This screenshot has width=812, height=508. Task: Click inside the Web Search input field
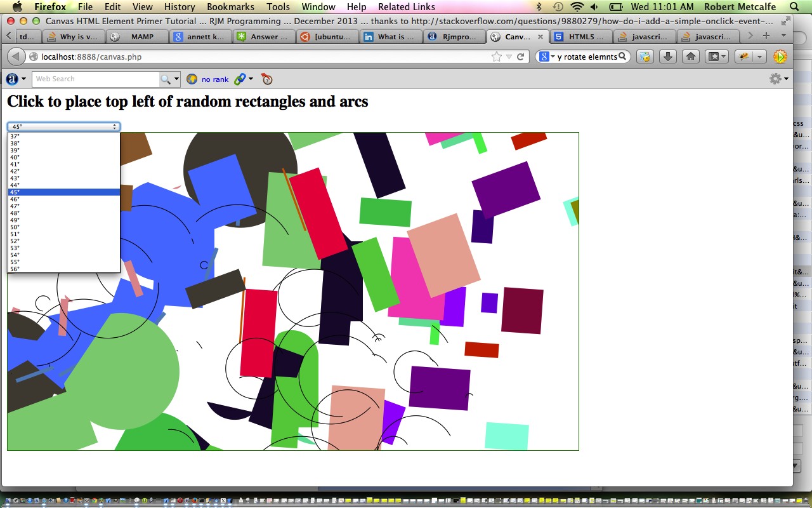[x=95, y=79]
